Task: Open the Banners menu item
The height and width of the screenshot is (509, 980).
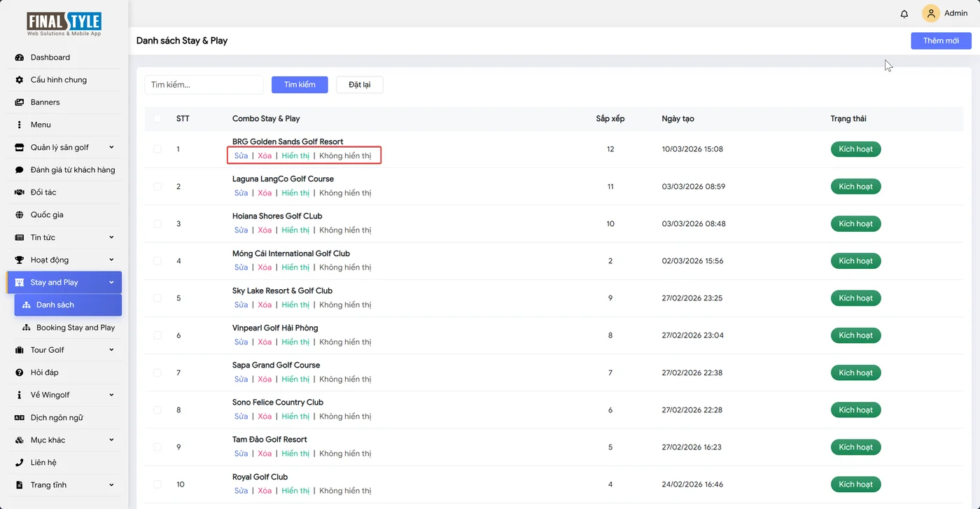Action: (64, 102)
